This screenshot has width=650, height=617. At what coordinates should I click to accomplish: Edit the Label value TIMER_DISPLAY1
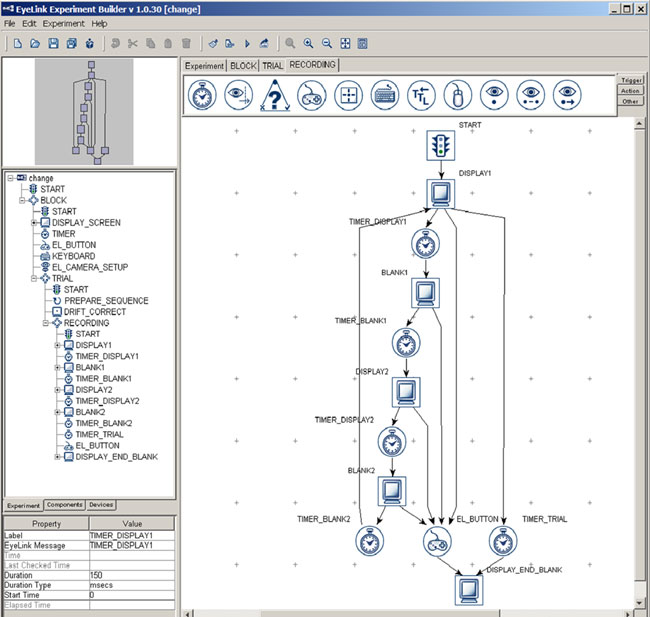[x=132, y=535]
